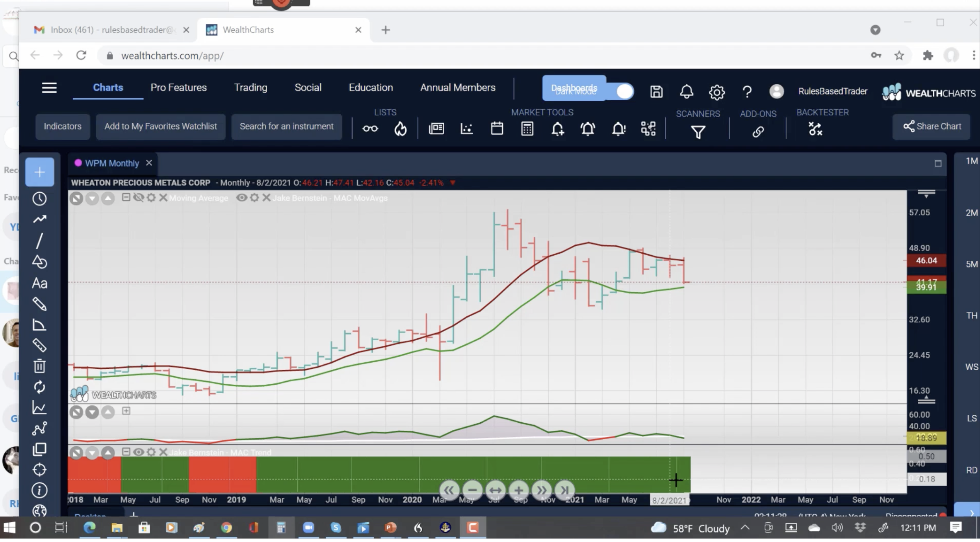Open the Scanners funnel filter icon
980x542 pixels.
tap(698, 132)
